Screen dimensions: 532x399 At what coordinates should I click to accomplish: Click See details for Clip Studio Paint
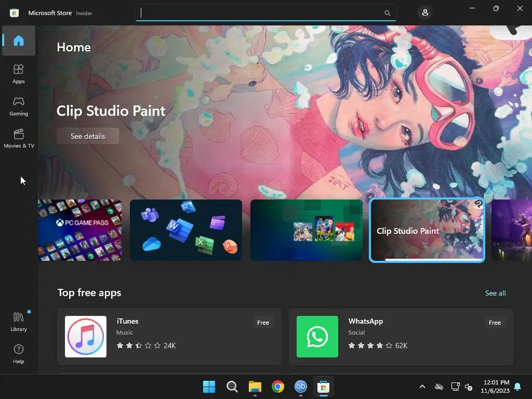(88, 136)
